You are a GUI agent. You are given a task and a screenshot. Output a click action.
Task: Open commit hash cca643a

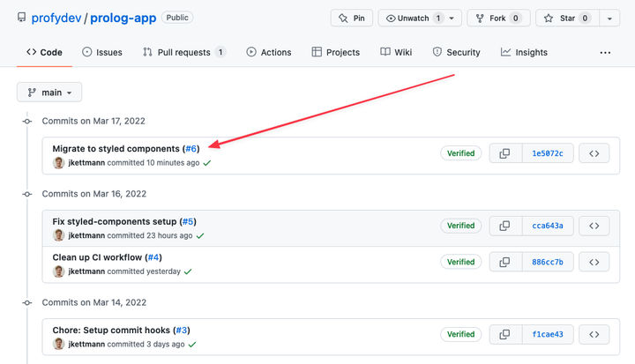point(548,226)
